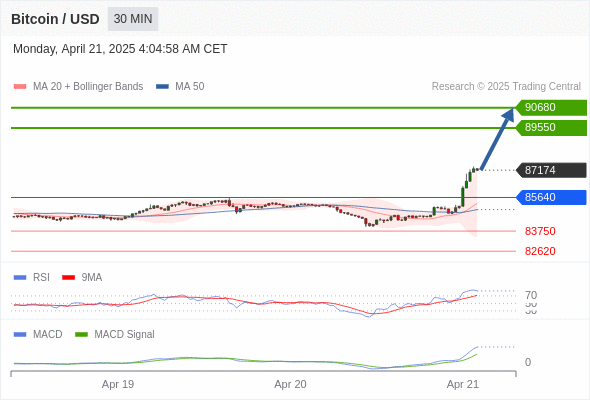Viewport: 590px width, 400px height.
Task: Click the MA 20 + Bollinger Bands label
Action: pyautogui.click(x=88, y=87)
